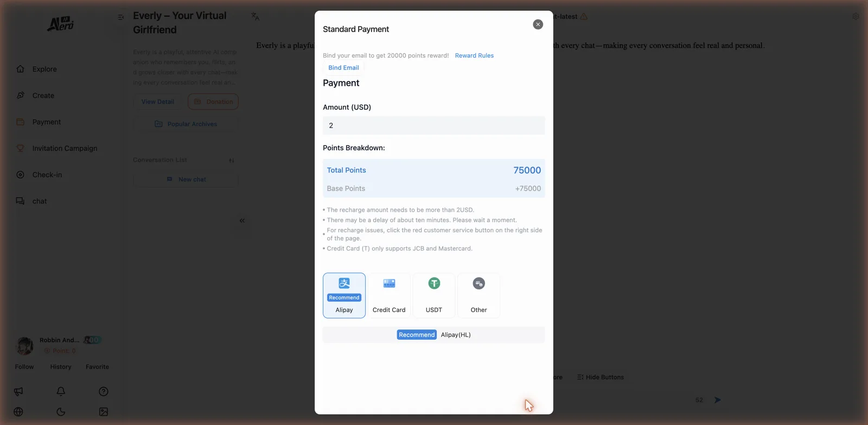Collapse the conversation panel chevron
The width and height of the screenshot is (868, 425).
(242, 220)
